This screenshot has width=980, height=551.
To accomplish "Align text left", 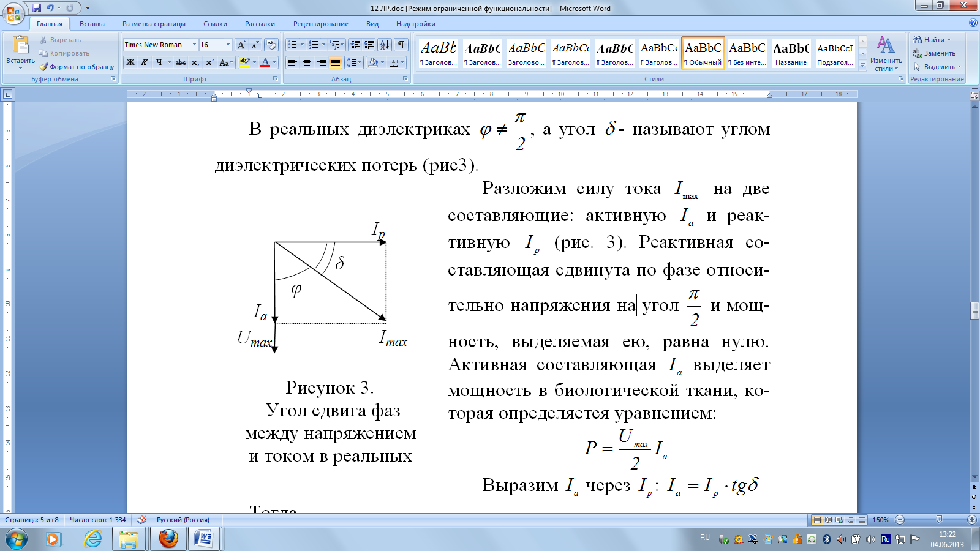I will (293, 62).
